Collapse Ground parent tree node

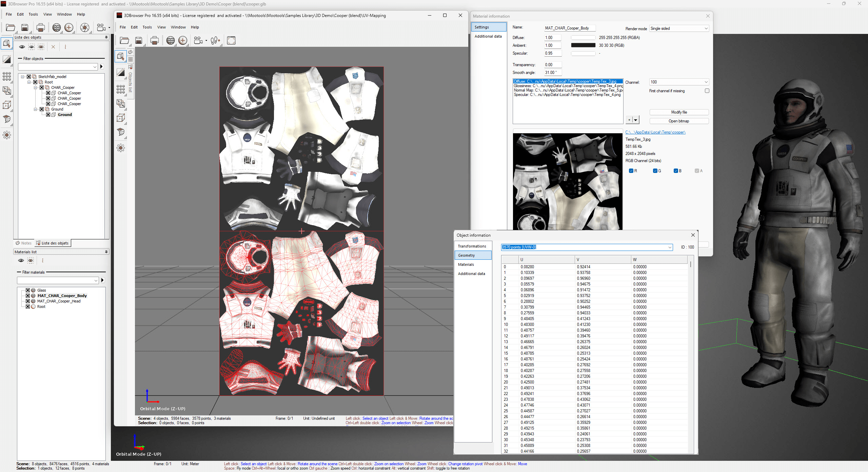point(36,109)
